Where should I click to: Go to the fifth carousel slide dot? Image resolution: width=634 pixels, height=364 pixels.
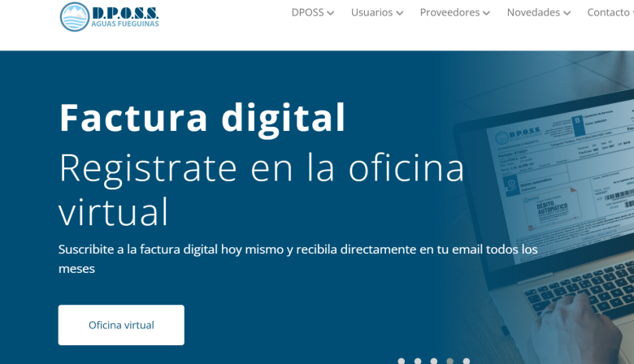[x=467, y=362]
